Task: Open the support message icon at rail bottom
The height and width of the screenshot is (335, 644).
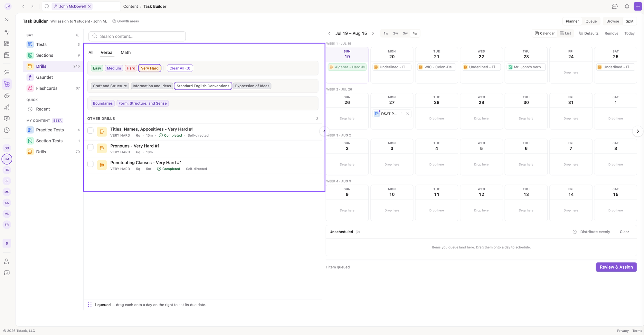Action: (x=7, y=273)
